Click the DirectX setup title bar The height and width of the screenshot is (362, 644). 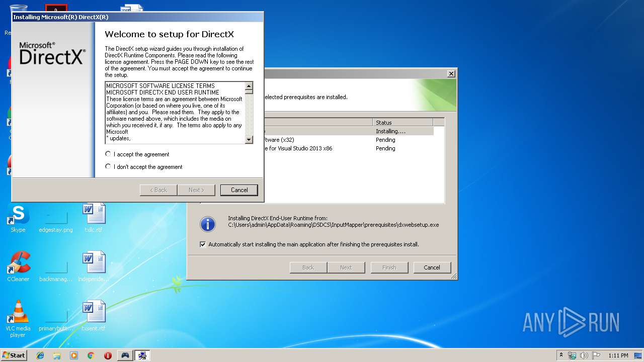coord(137,17)
